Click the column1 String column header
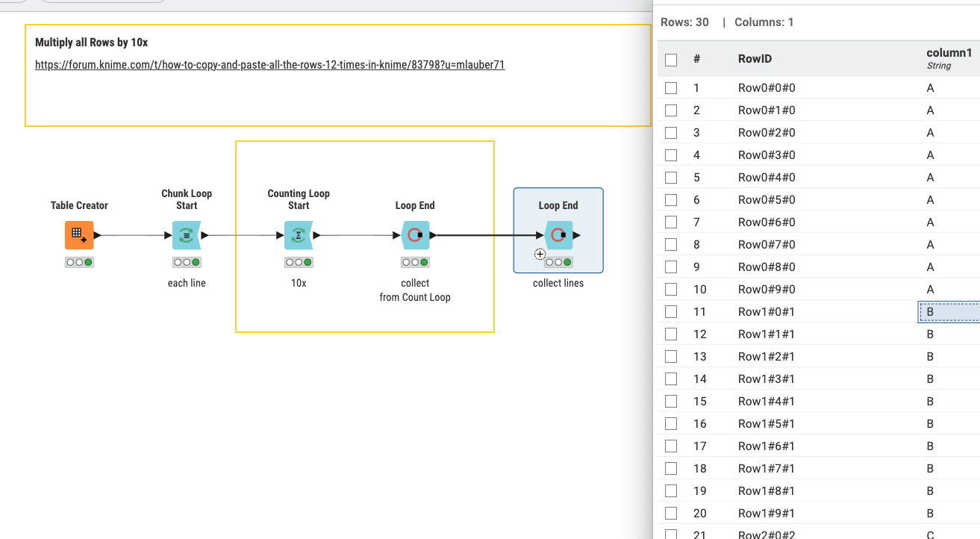 click(x=949, y=58)
